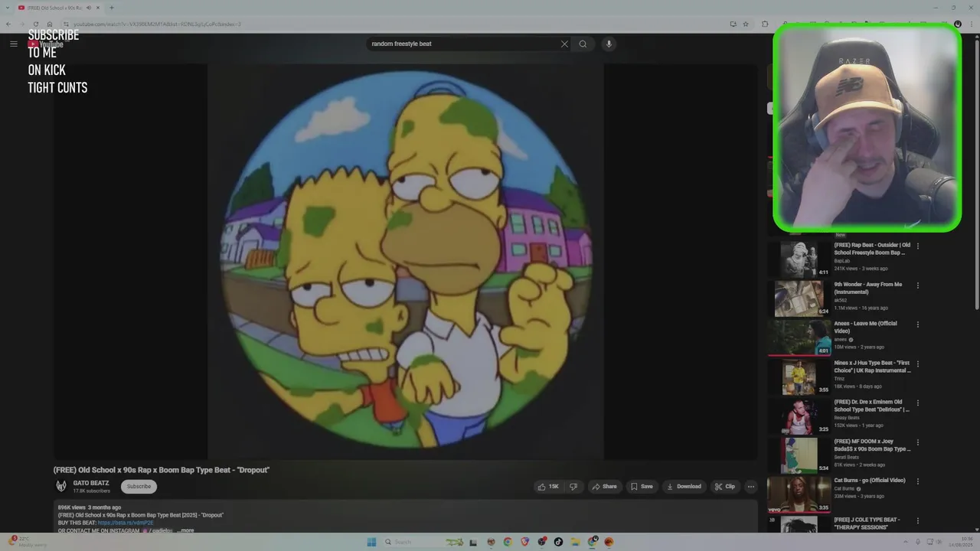Image resolution: width=980 pixels, height=551 pixels.
Task: Open options menu for 'Cat Burns - go'
Action: pos(917,481)
